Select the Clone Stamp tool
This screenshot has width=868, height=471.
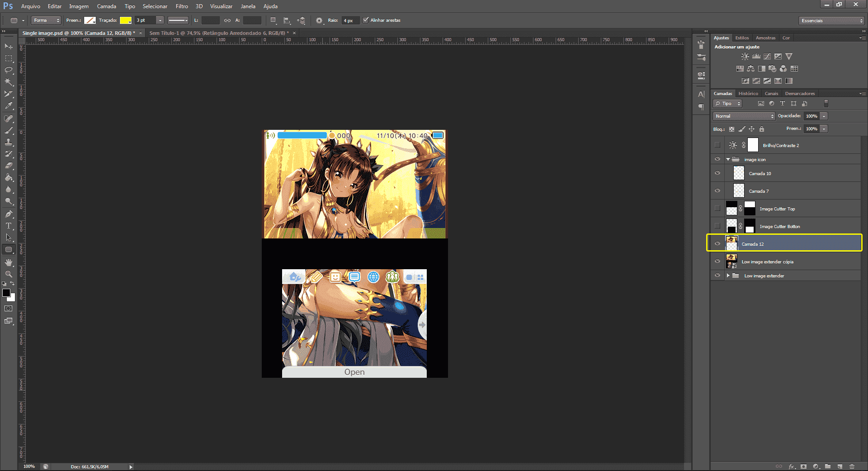(9, 142)
